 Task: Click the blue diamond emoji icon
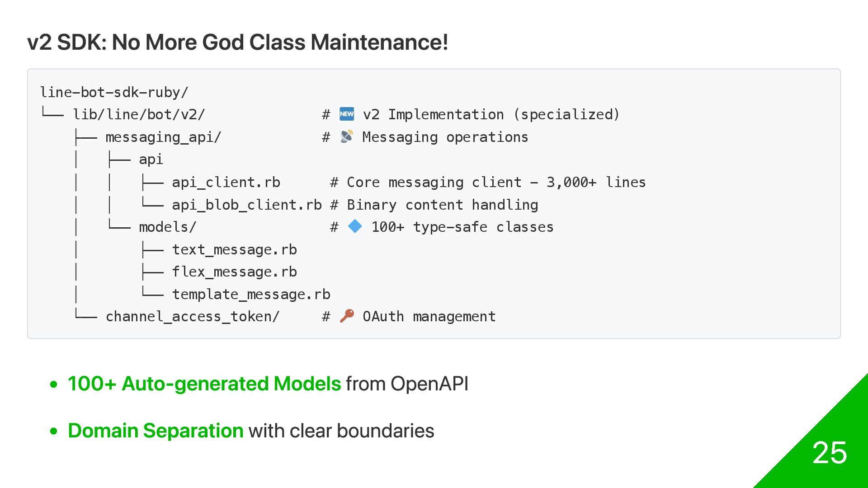[355, 226]
